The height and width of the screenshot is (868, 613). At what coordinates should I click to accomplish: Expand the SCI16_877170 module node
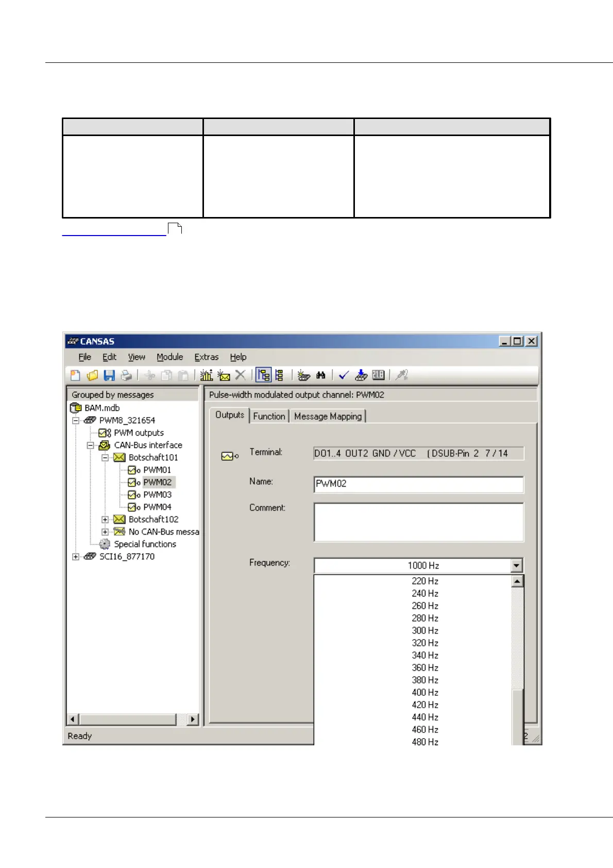tap(76, 556)
